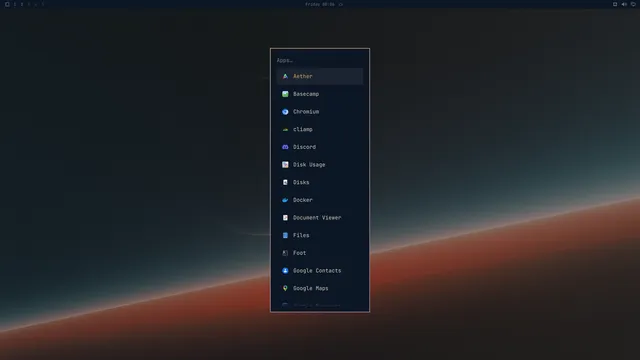Open Files using the blue folder icon
Screen dimensions: 640x360
(x=285, y=235)
